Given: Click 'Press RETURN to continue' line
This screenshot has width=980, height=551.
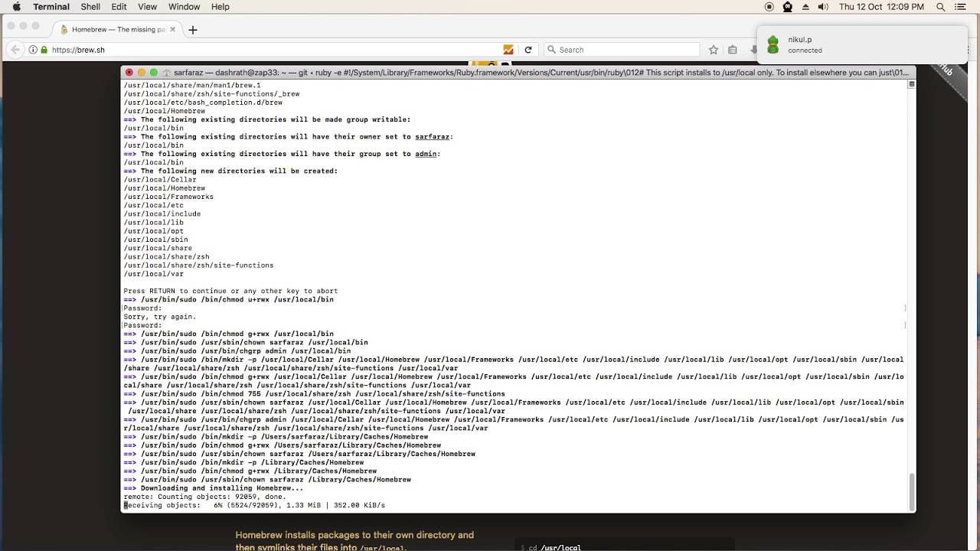Looking at the screenshot, I should tap(230, 291).
